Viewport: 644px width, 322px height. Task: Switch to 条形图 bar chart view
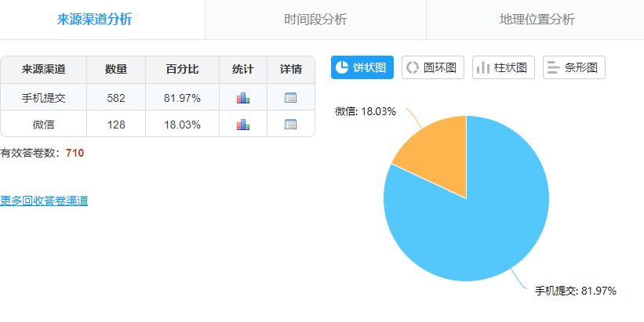[x=574, y=67]
